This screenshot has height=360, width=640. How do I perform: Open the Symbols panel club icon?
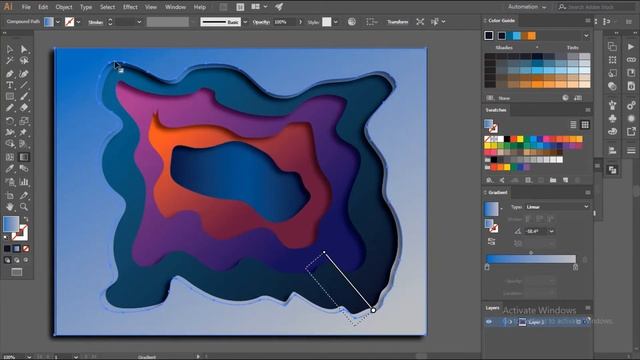click(x=612, y=118)
